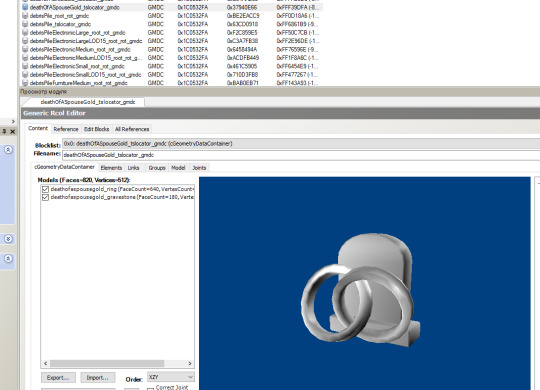Open the Blocklist combo box
This screenshot has width=540, height=390.
click(x=301, y=144)
